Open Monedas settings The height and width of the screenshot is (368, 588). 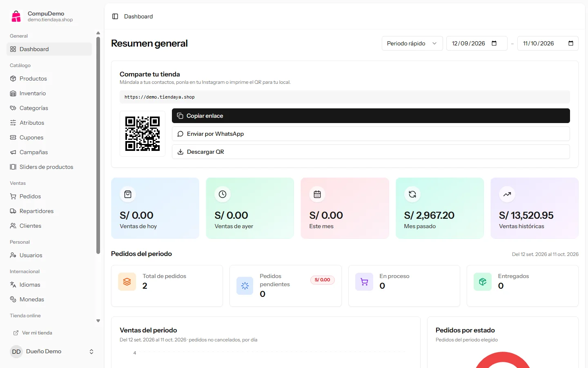49,299
